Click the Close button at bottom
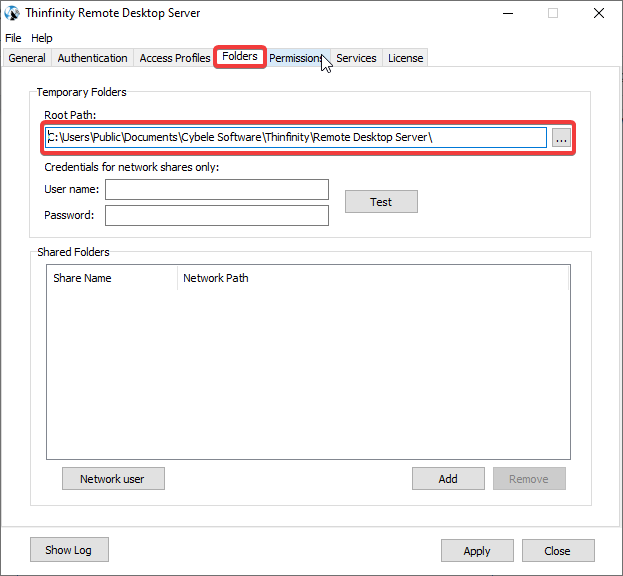Image resolution: width=623 pixels, height=576 pixels. pos(558,551)
